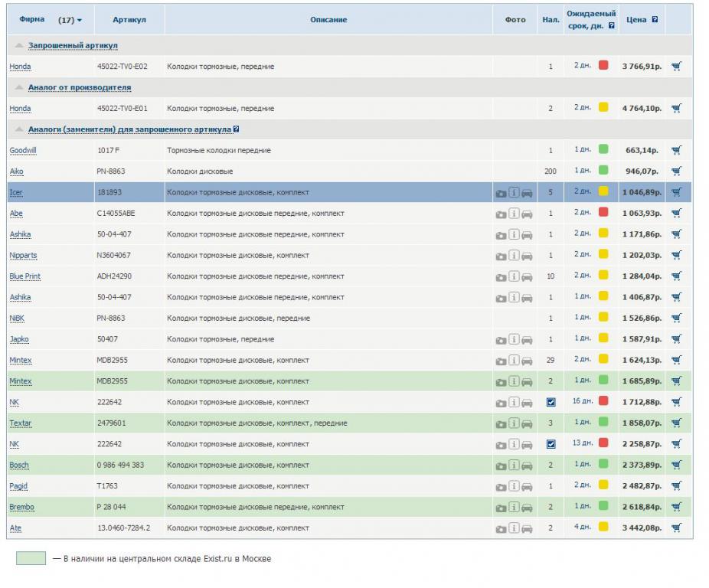Click cart icon for Brembo P 28 044
This screenshot has width=709, height=588.
[676, 507]
